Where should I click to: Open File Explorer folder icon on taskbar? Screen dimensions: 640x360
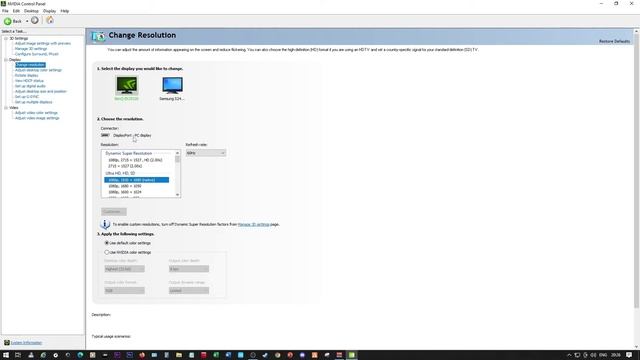coord(179,355)
